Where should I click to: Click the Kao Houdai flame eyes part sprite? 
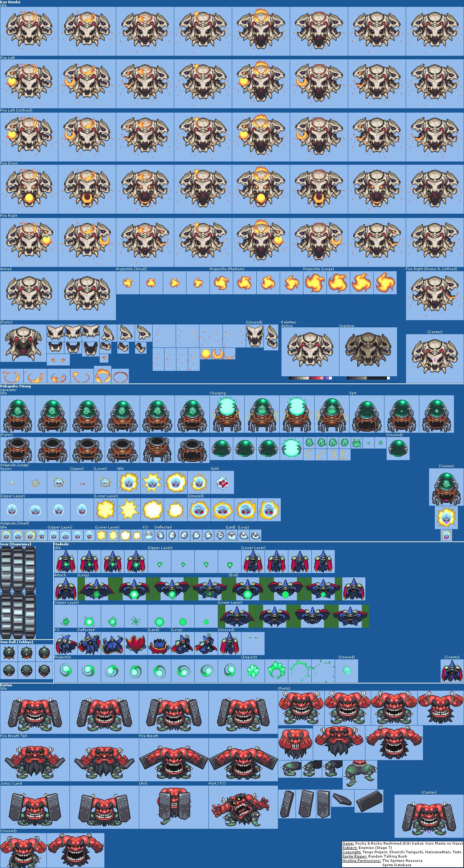(58, 360)
